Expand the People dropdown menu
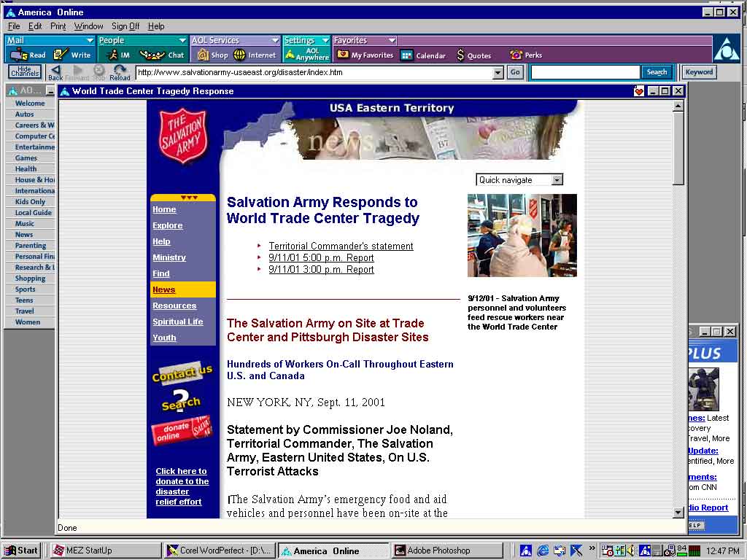The image size is (747, 560). 182,41
